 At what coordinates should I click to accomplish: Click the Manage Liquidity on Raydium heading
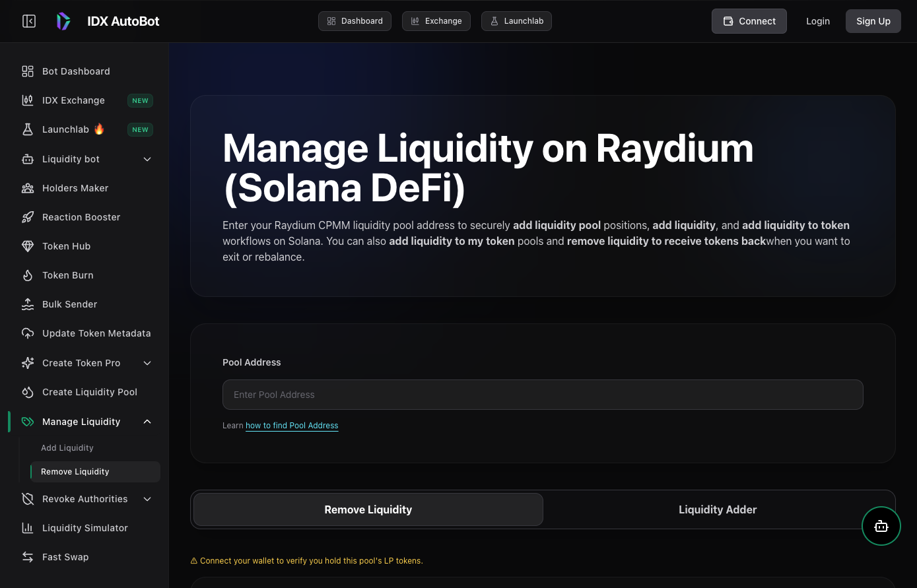pyautogui.click(x=488, y=168)
